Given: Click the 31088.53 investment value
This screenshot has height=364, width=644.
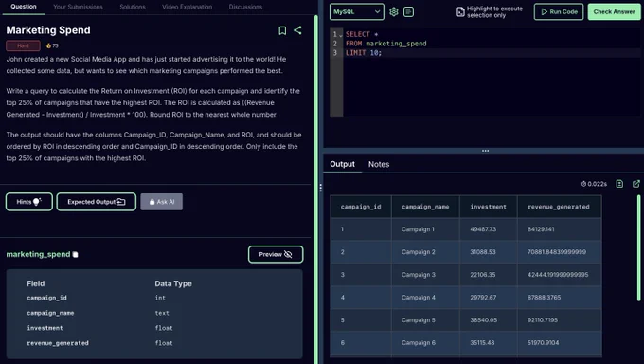Looking at the screenshot, I should 483,252.
